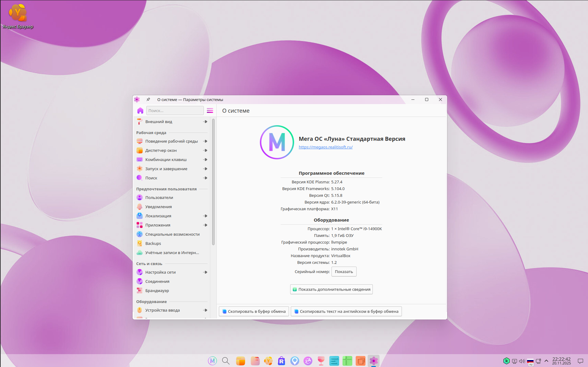Open the volume icon in system tray
The width and height of the screenshot is (588, 367).
(x=522, y=361)
